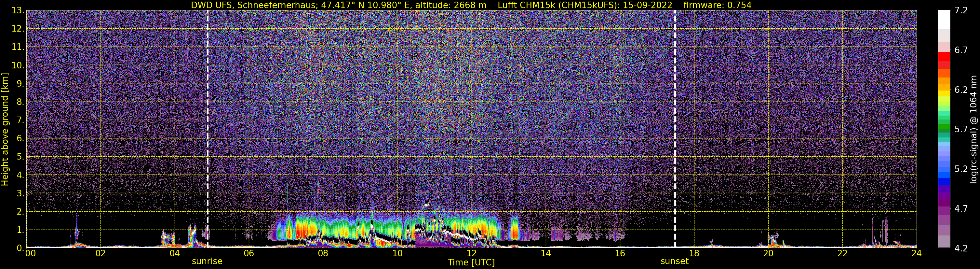Click the 04 time axis tick label
This screenshot has height=269, width=980.
pyautogui.click(x=175, y=253)
